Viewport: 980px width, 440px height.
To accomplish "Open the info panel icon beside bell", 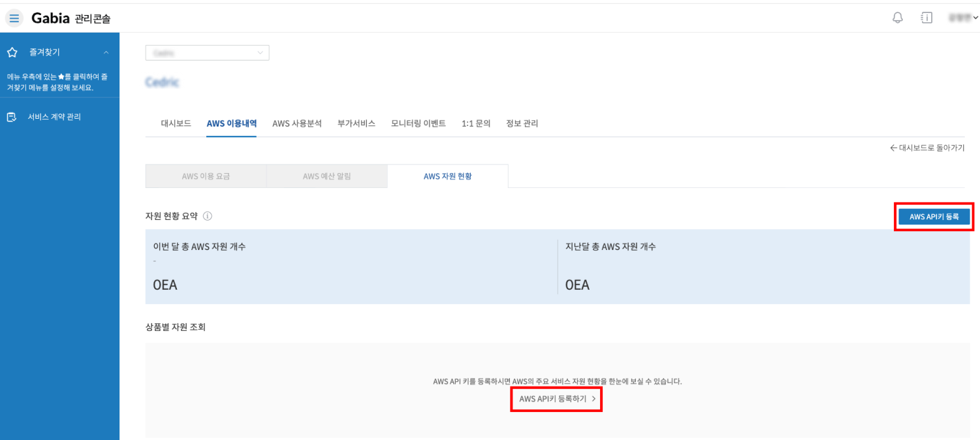I will 926,18.
